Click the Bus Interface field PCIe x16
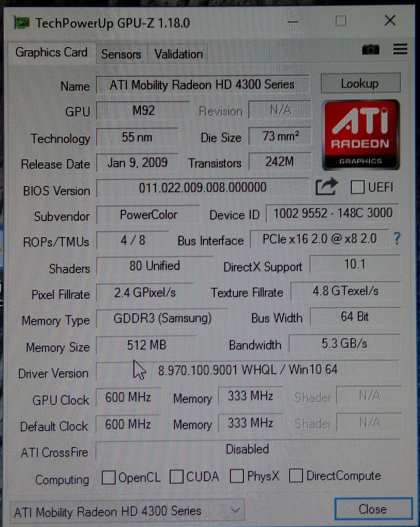The width and height of the screenshot is (420, 527). point(320,239)
